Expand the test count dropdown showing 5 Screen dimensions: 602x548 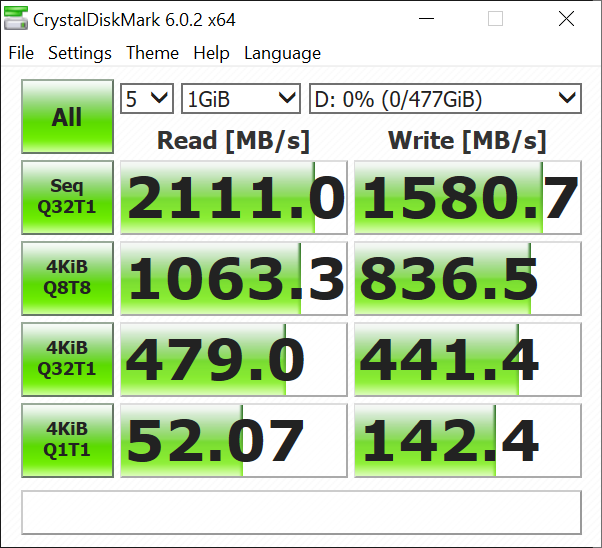147,99
